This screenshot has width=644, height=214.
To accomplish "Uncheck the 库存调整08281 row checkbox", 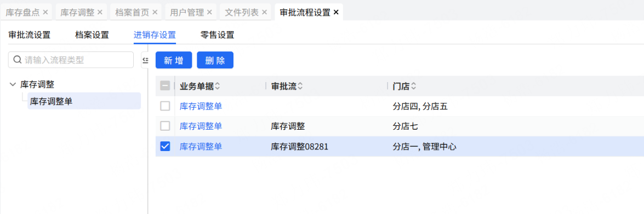I will pos(164,146).
